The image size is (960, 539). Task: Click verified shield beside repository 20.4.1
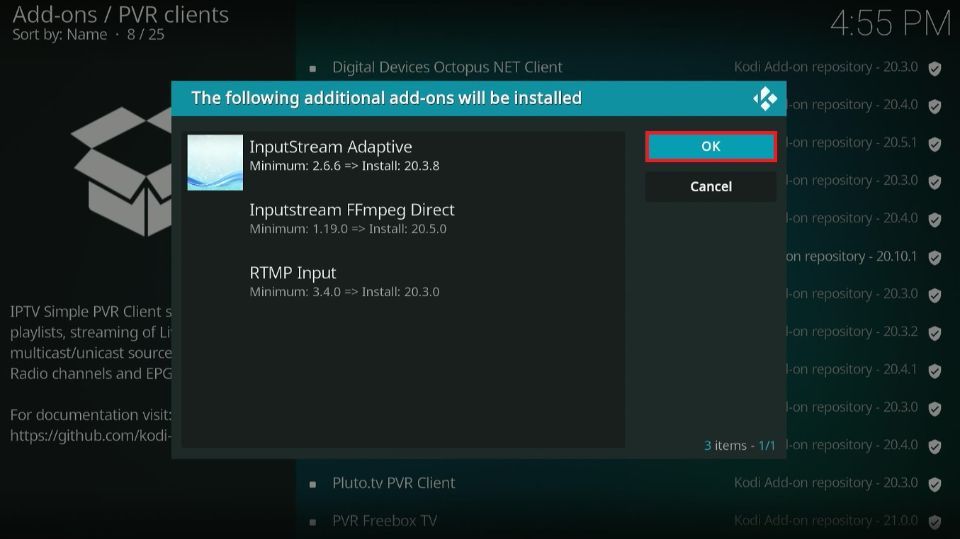(x=934, y=371)
